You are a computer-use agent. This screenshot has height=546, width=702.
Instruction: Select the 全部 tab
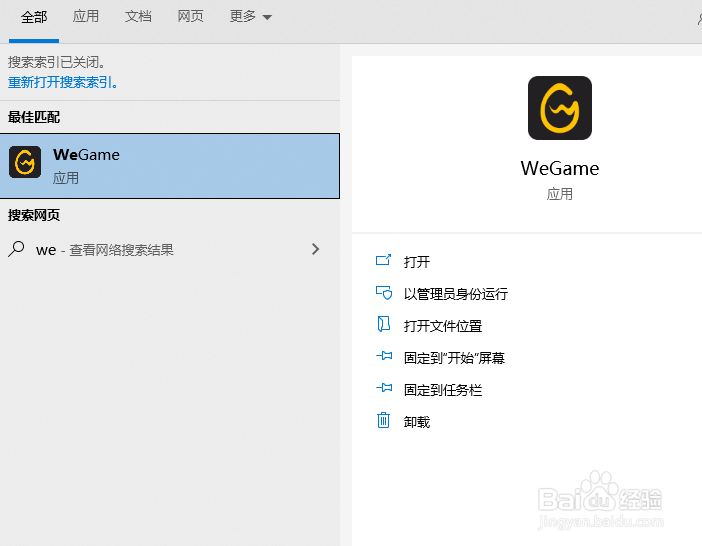coord(34,17)
